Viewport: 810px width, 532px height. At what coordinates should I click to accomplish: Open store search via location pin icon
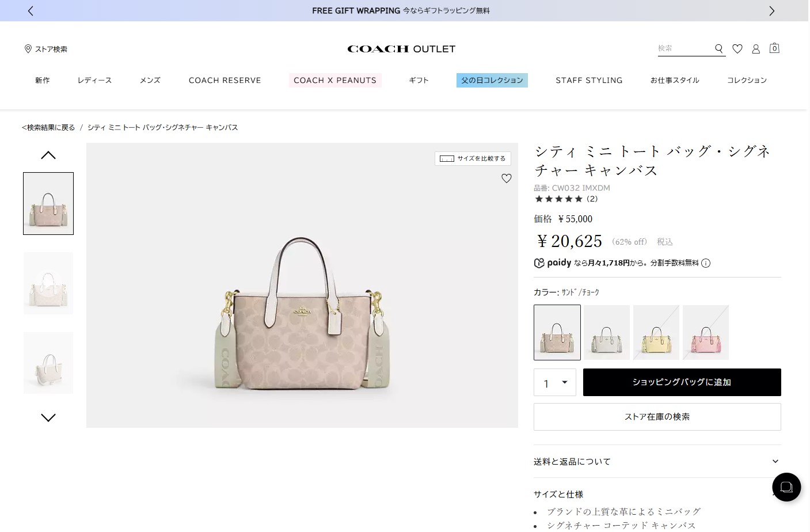pyautogui.click(x=28, y=49)
